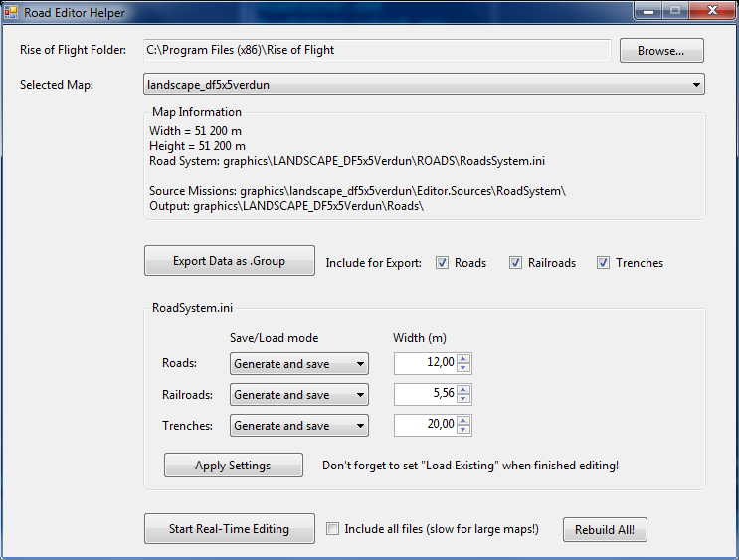Click the Road Editor Helper title bar icon
The width and height of the screenshot is (739, 560).
10,12
